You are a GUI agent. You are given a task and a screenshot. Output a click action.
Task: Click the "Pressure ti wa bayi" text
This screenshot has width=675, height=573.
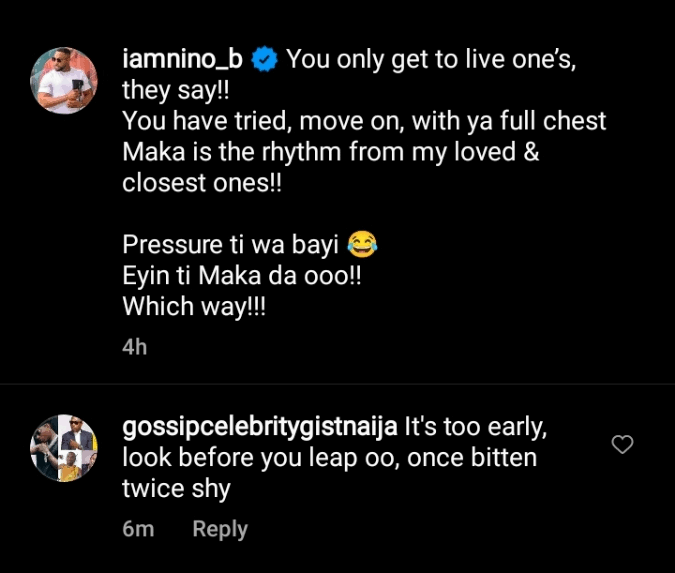pyautogui.click(x=230, y=245)
